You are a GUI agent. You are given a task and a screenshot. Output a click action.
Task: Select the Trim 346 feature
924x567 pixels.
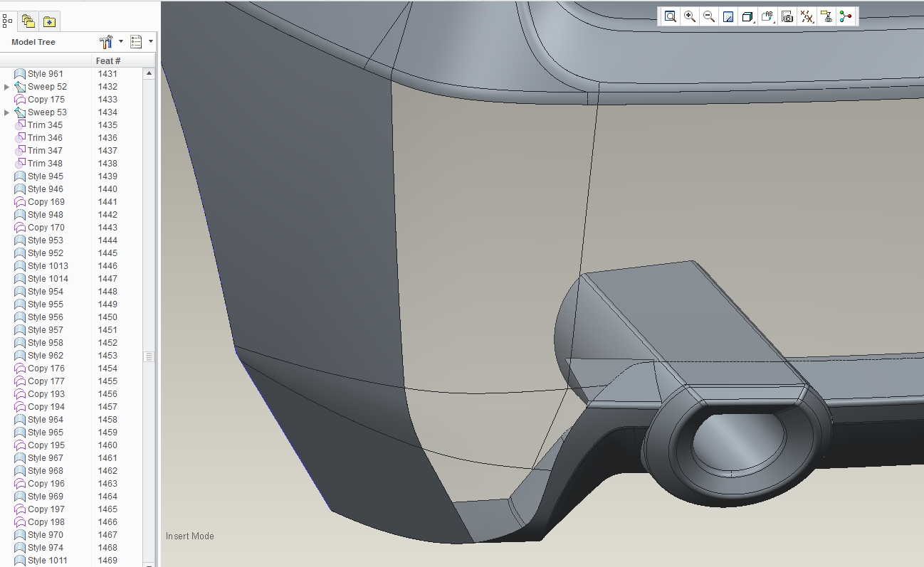coord(45,138)
